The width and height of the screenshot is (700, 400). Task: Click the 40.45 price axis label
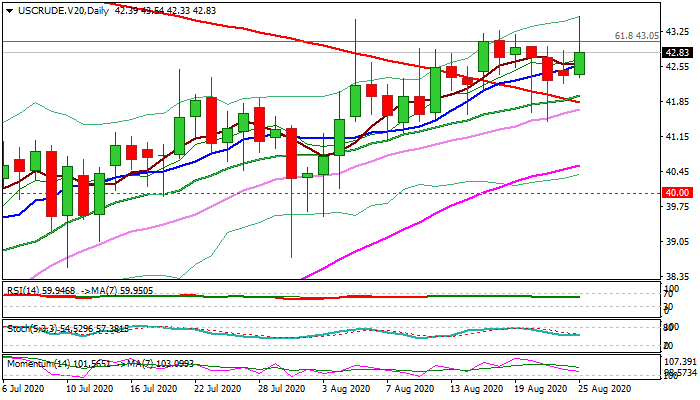coord(678,172)
